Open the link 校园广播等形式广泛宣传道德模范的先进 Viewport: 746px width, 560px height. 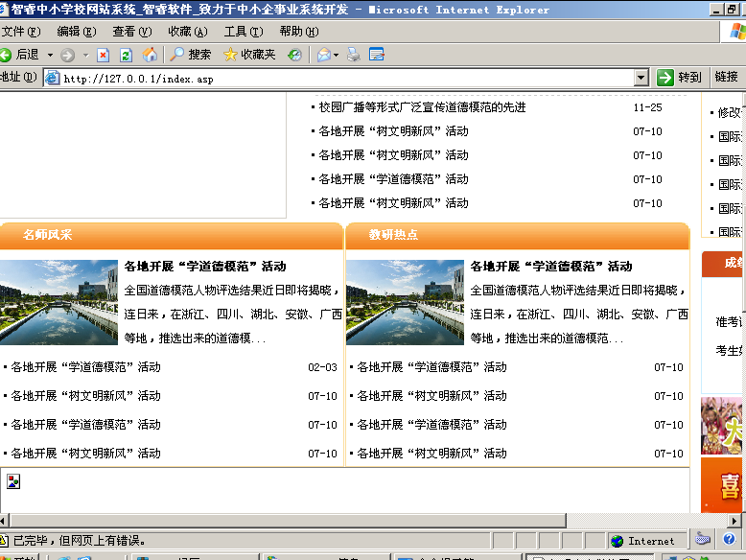(x=422, y=107)
